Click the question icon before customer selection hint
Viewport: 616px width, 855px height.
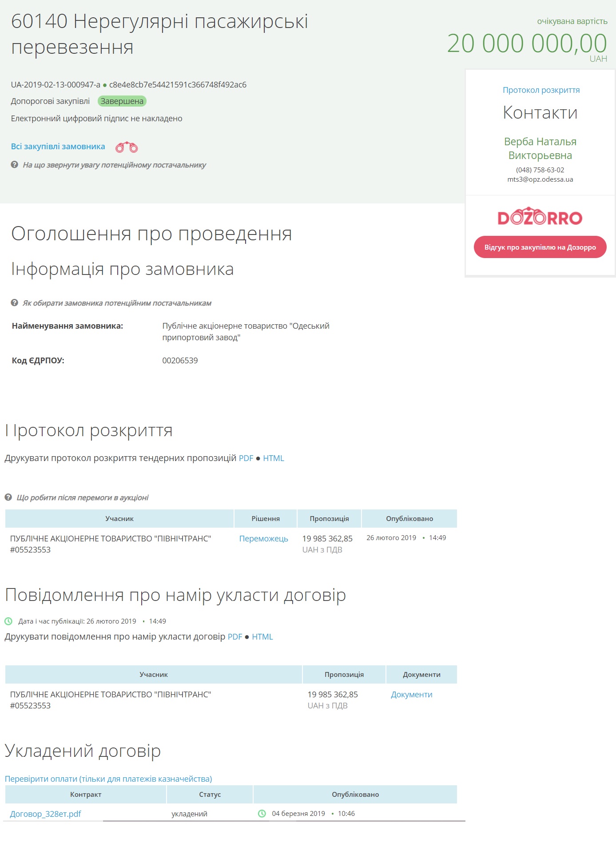click(14, 303)
